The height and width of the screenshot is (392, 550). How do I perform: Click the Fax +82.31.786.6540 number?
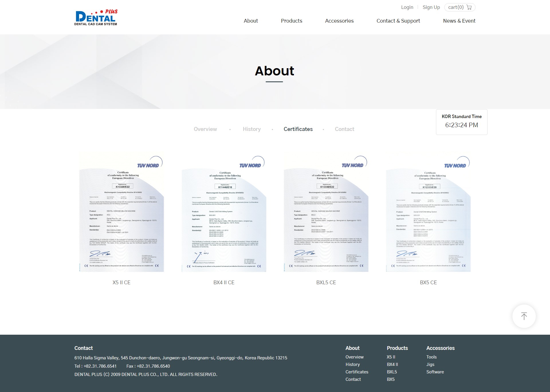148,366
